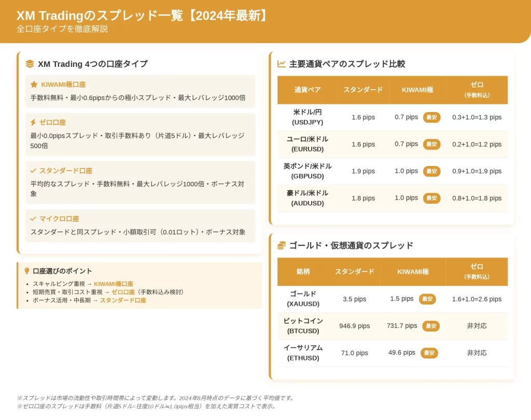The width and height of the screenshot is (531, 420).
Task: Click the "1.6 pips" standard spread for USDJPY
Action: tap(364, 117)
